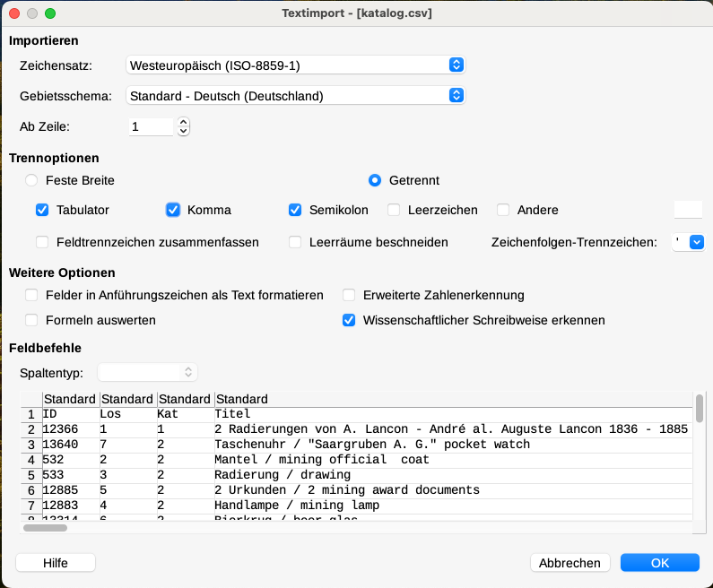
Task: Open the Gebietsschema locale dropdown
Action: [x=295, y=96]
